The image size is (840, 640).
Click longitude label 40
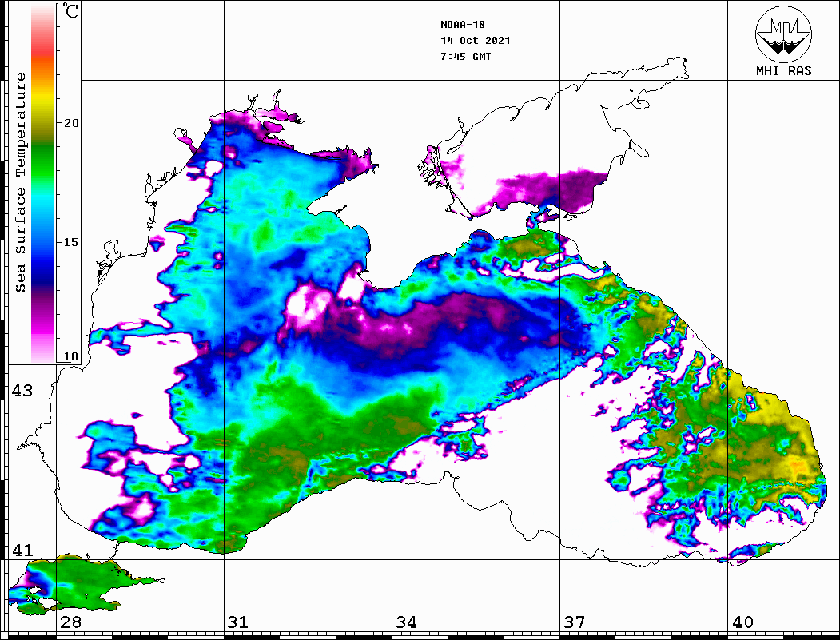(742, 622)
